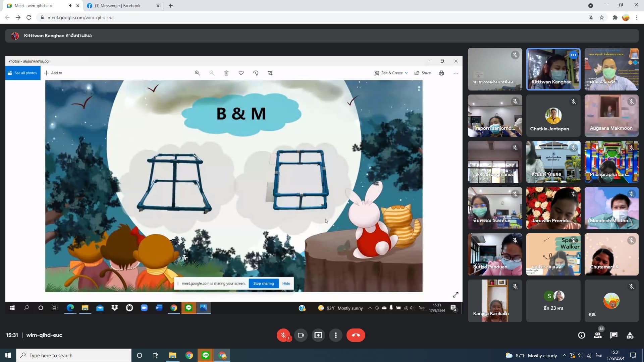Reload the Meet page
Image resolution: width=644 pixels, height=362 pixels.
[x=29, y=17]
